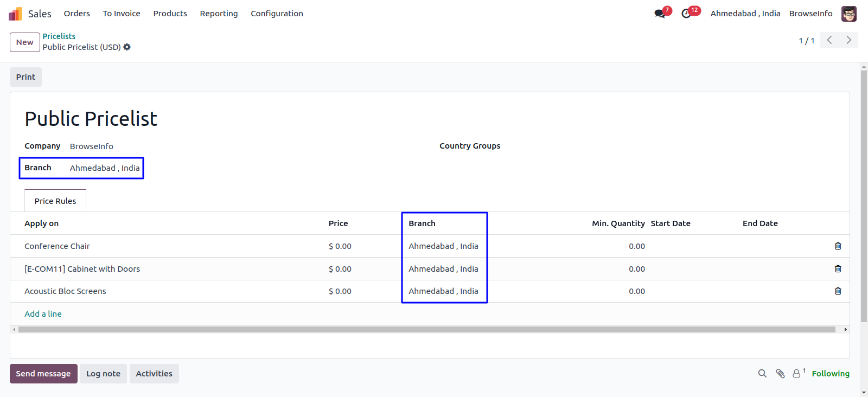Delete the Conference Chair price rule
The image size is (868, 397).
(838, 246)
